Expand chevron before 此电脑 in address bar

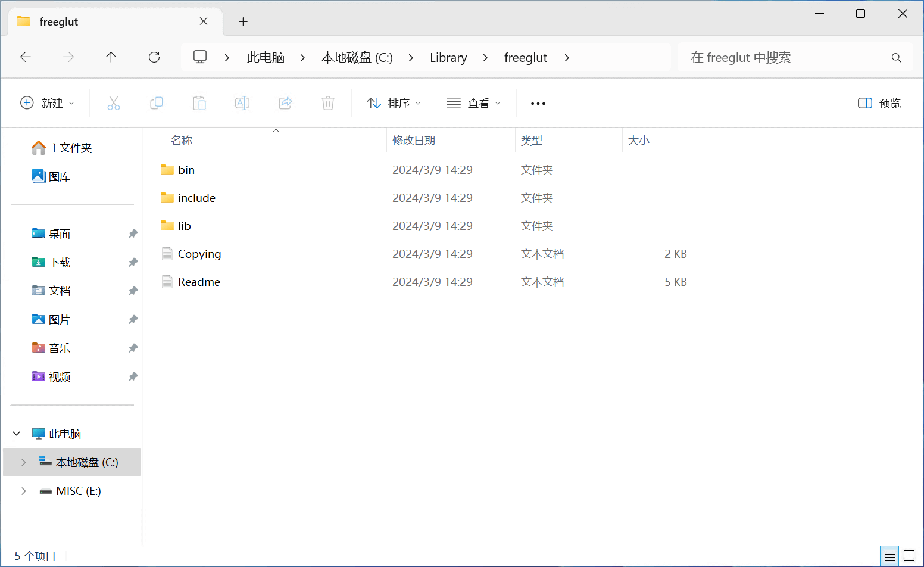[x=227, y=58]
